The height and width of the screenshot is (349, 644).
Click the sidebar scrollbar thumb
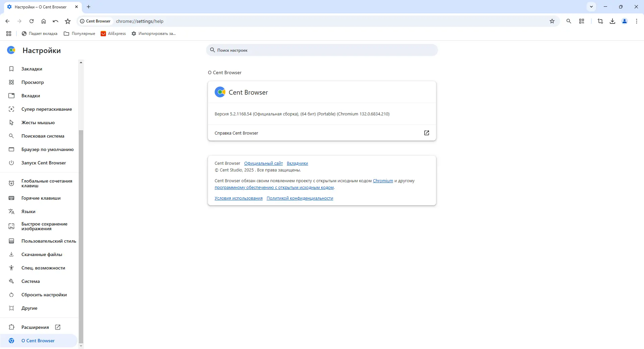pos(81,237)
